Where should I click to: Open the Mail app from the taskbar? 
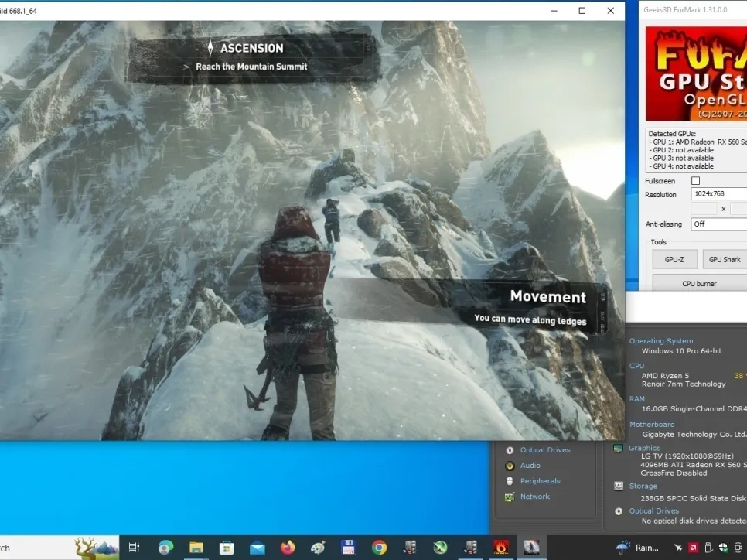(x=257, y=548)
